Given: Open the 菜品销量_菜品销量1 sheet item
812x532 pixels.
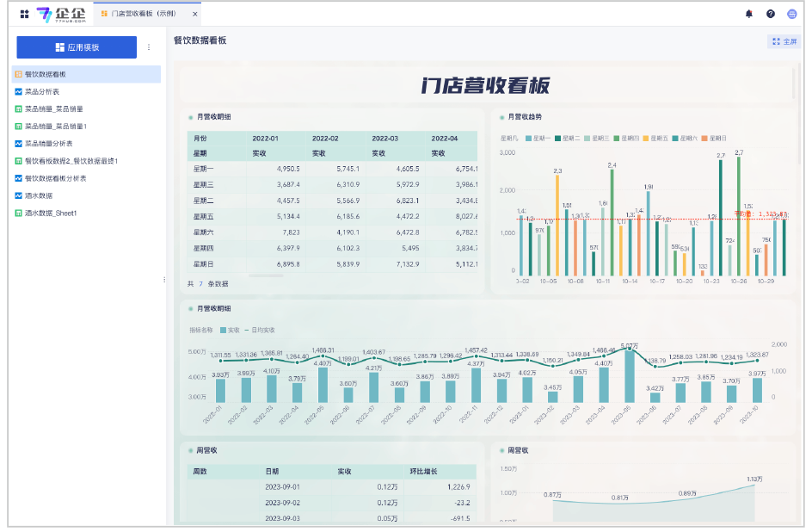Looking at the screenshot, I should (x=56, y=127).
